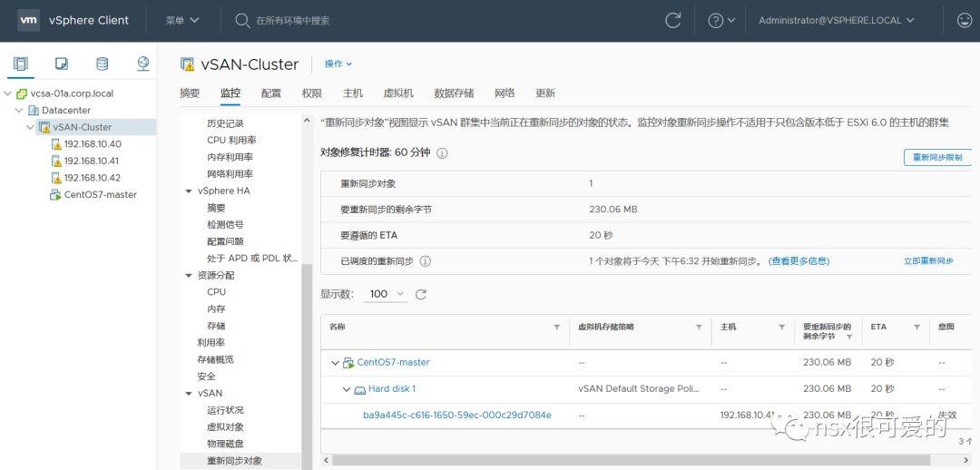Image resolution: width=980 pixels, height=470 pixels.
Task: Click info icon beside object repair timer
Action: [442, 153]
